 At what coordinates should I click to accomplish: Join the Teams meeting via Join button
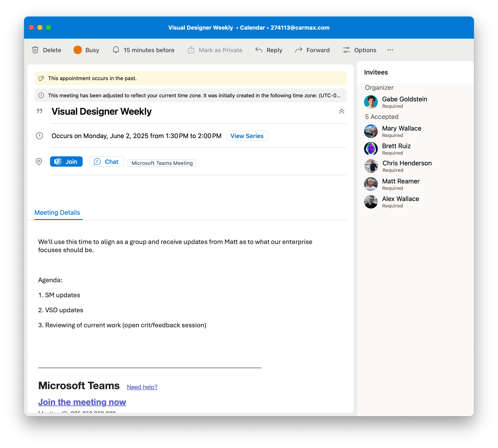coord(66,162)
